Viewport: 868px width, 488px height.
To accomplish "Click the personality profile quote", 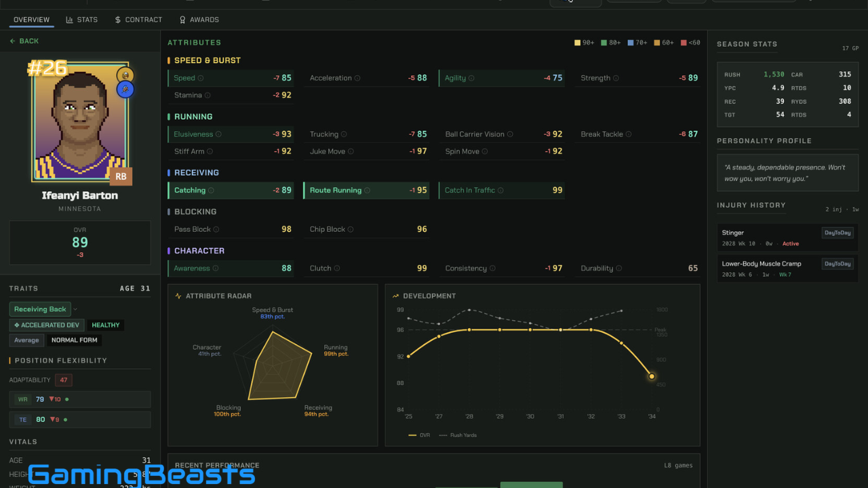I will coord(787,173).
